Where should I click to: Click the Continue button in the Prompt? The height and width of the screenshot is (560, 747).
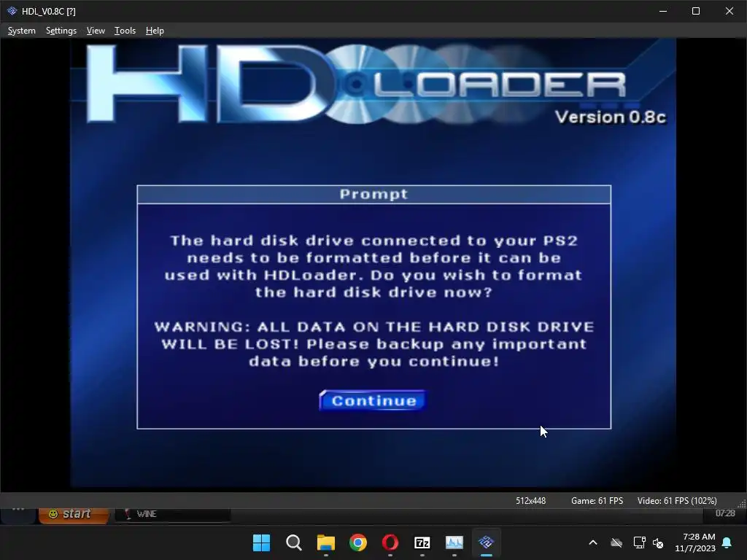[x=373, y=400]
